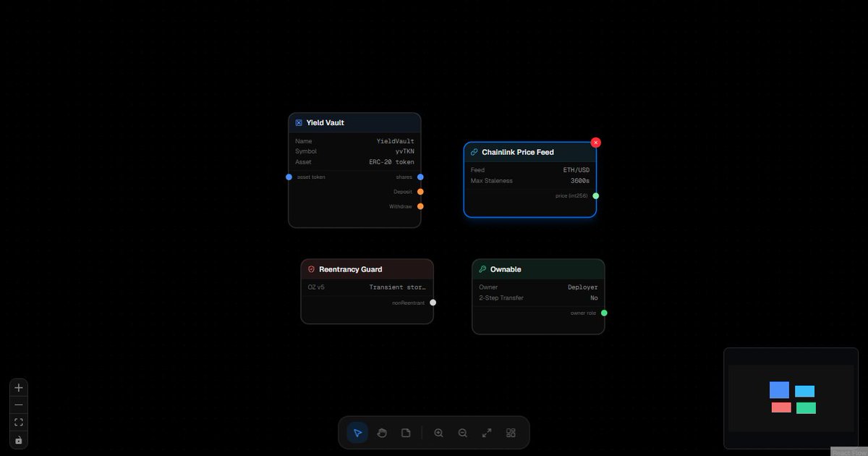Click the 2-Step Transfer No value
868x456 pixels.
point(594,298)
